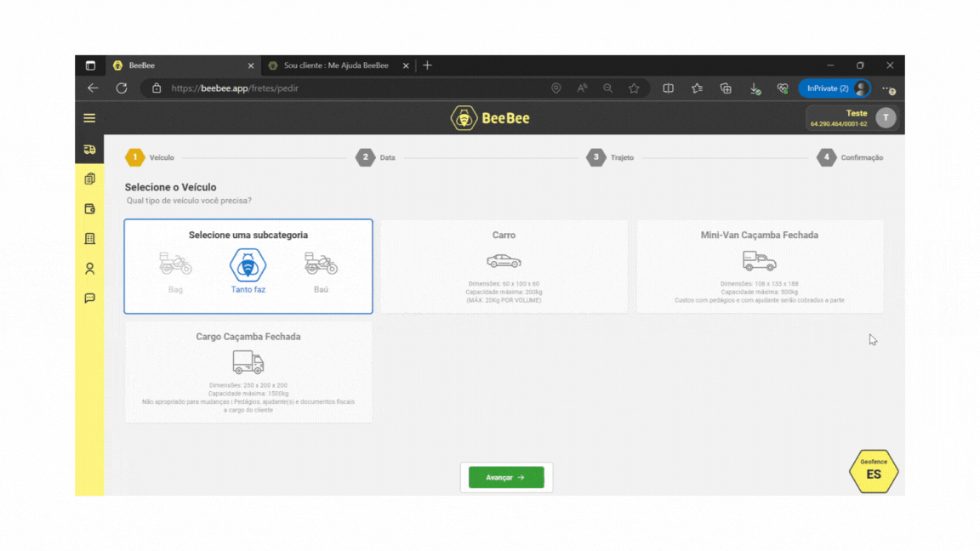Screen dimensions: 980x551
Task: Select the Tanto faz subcategory
Action: point(248,271)
